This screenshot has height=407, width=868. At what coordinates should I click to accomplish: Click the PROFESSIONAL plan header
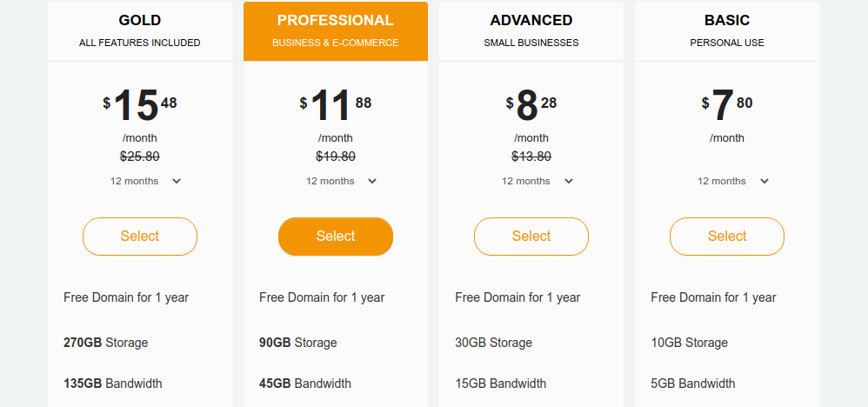click(336, 20)
